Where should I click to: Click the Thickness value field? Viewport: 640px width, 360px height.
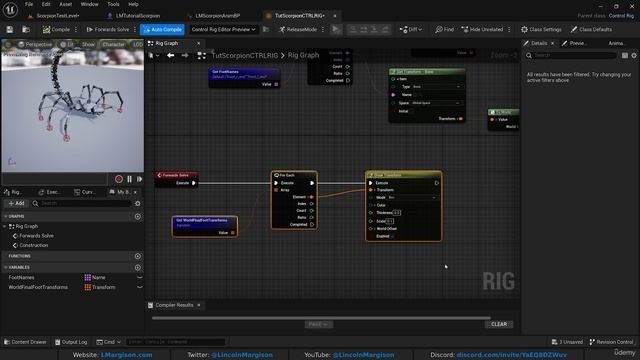[397, 213]
